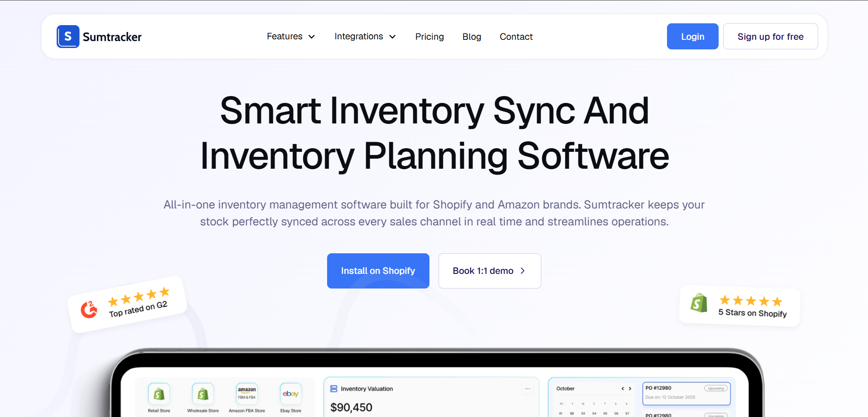Click a star in the Top rated on G2 badge
Image resolution: width=868 pixels, height=417 pixels.
138,296
